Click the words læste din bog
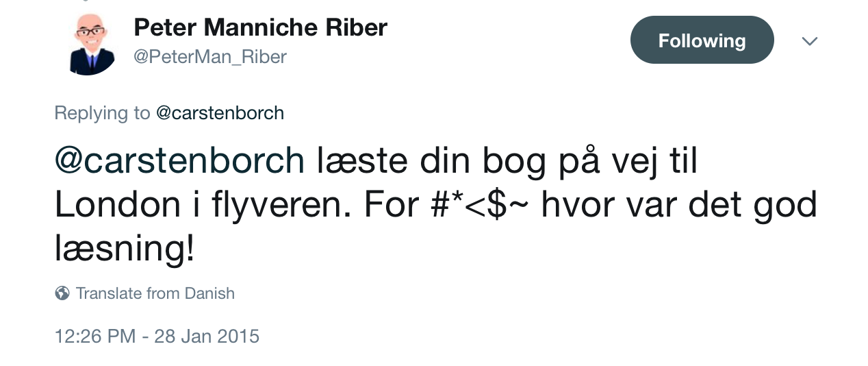868x366 pixels. coord(432,162)
